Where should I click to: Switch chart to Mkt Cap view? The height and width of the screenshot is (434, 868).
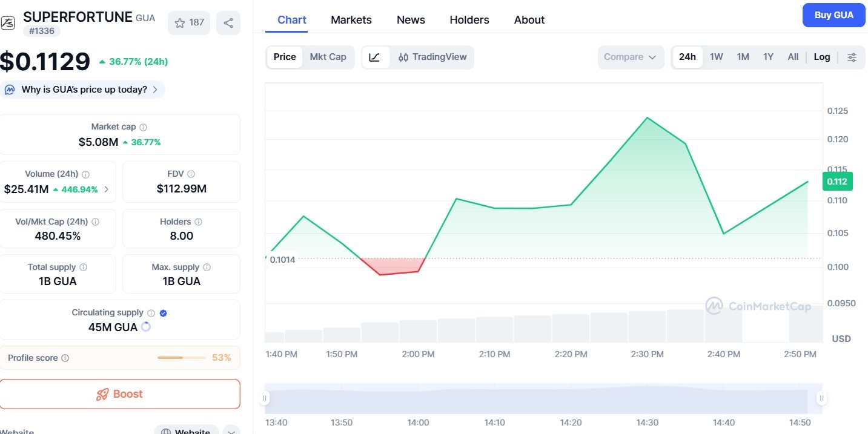click(x=328, y=57)
